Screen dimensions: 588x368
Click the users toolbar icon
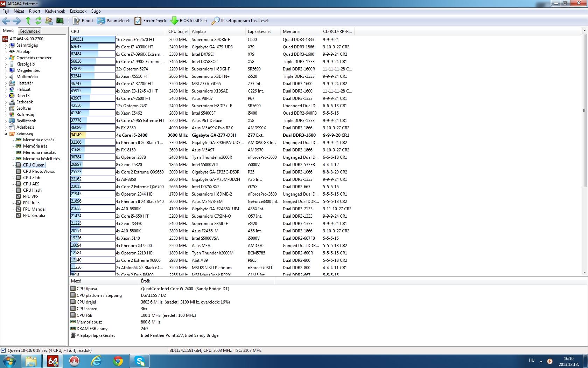click(49, 21)
